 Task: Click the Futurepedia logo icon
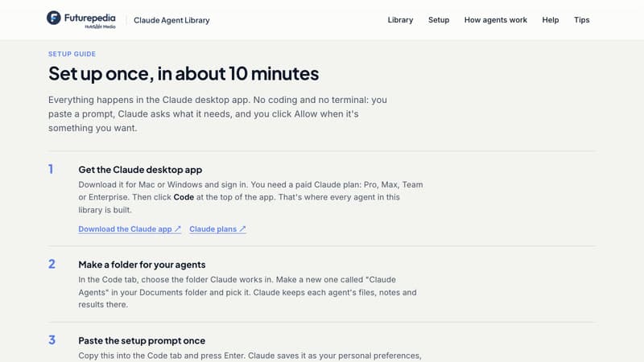53,18
